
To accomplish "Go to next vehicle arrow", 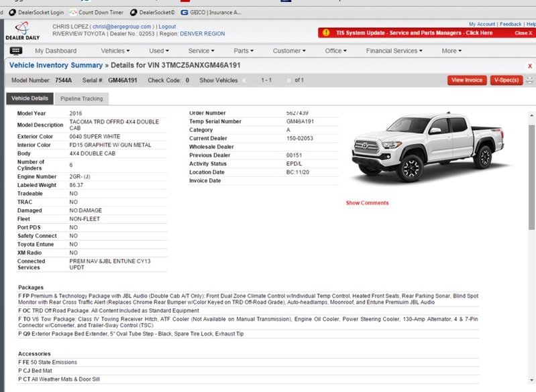I will [289, 80].
